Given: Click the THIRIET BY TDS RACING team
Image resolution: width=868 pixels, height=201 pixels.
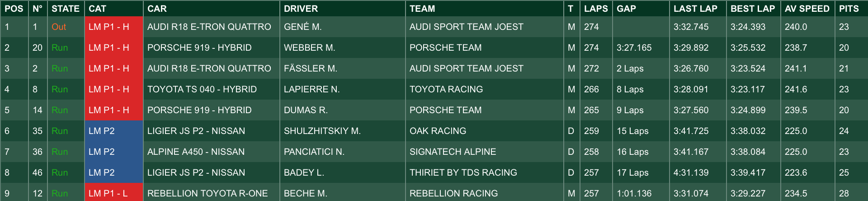Looking at the screenshot, I should (463, 172).
